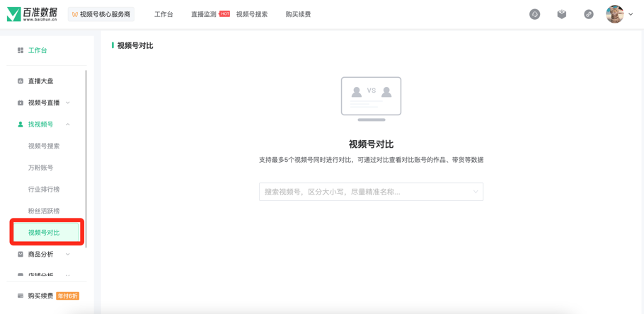Expand the 视频号直播 chevron
Viewport: 644px width, 314px height.
point(68,103)
